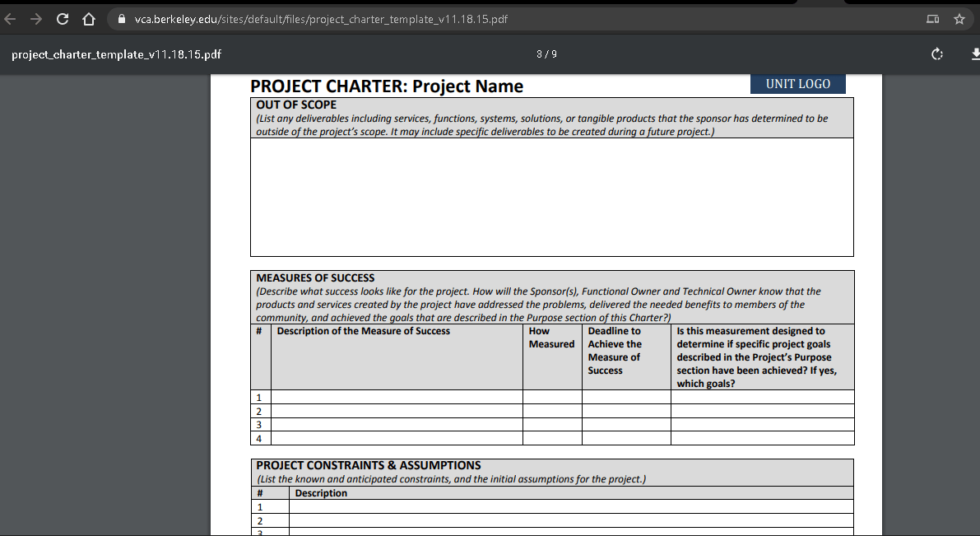The height and width of the screenshot is (536, 980).
Task: Click row 1 Deadline cell in Measures table
Action: point(626,397)
